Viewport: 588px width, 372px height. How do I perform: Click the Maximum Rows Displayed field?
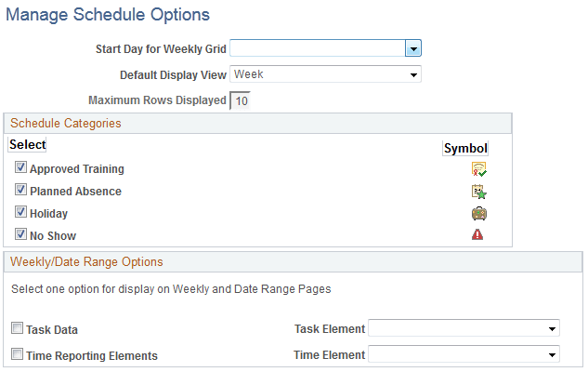click(x=241, y=100)
